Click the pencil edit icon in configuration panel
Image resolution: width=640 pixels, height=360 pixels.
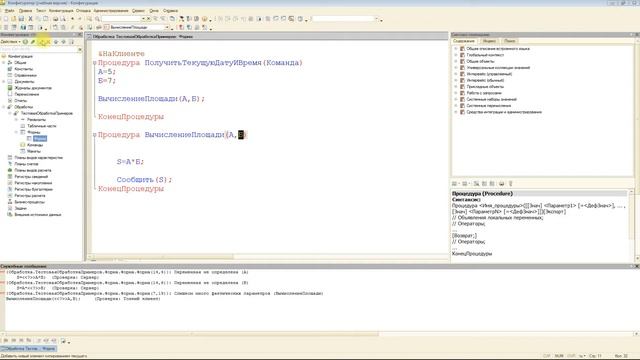coord(33,42)
